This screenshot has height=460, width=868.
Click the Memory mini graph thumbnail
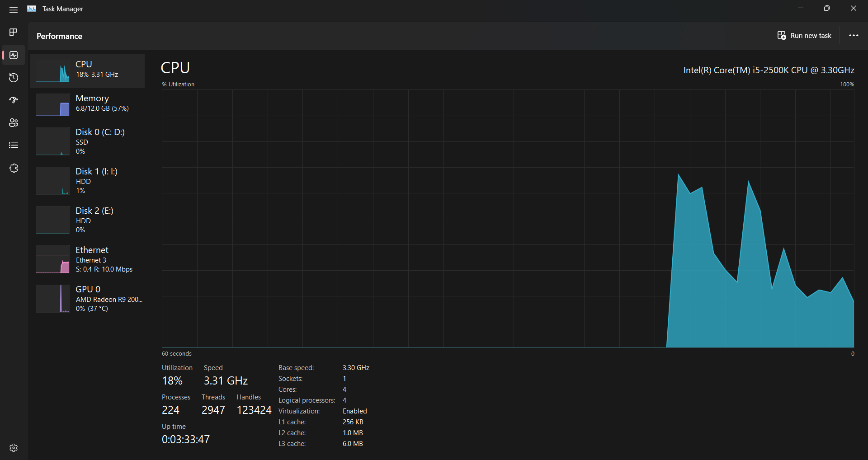[x=52, y=105]
